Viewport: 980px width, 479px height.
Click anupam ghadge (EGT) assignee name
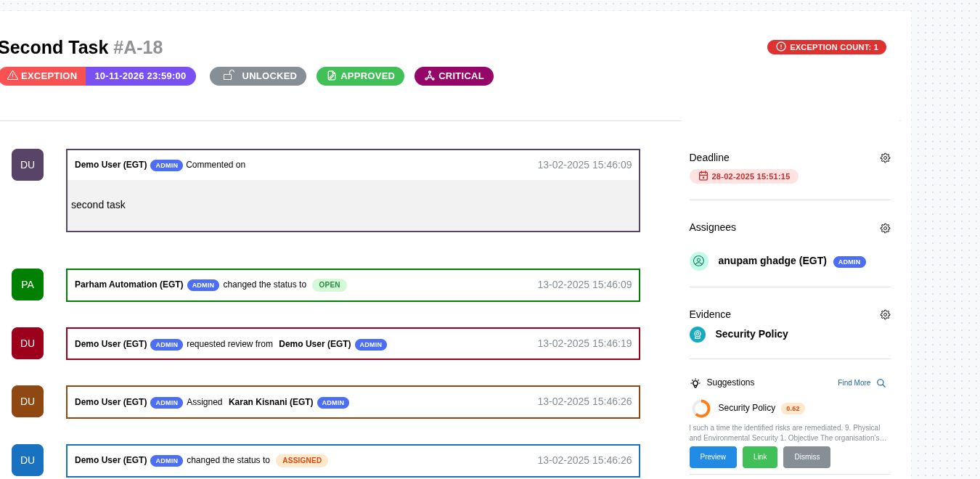(772, 261)
